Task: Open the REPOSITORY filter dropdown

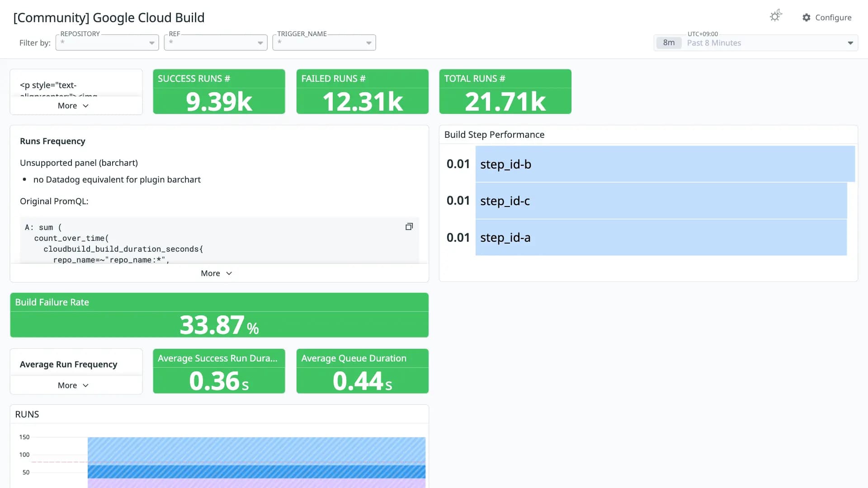Action: click(107, 42)
